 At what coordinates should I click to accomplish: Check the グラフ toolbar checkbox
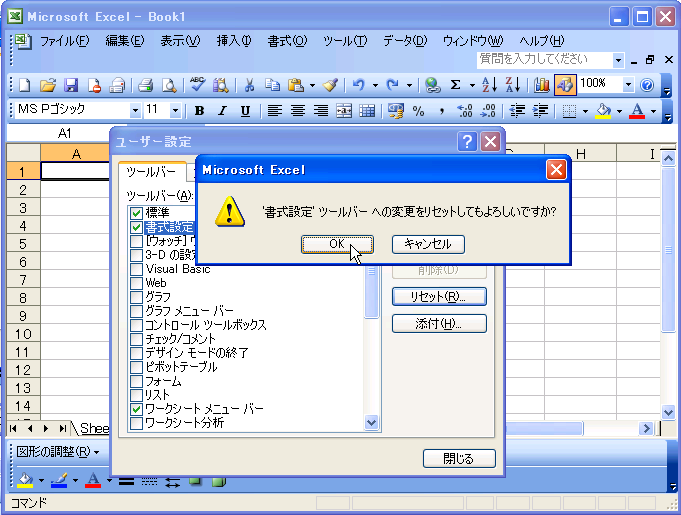136,297
